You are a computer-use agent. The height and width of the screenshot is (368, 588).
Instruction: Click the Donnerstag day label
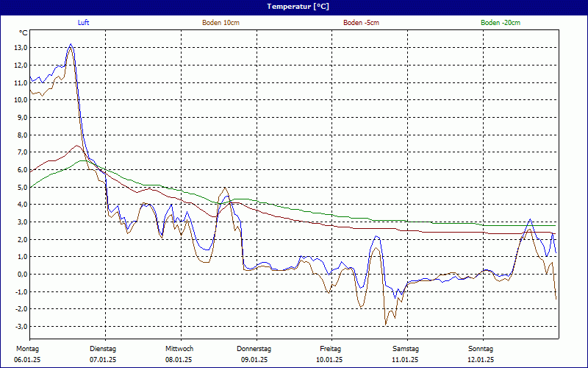tap(254, 349)
